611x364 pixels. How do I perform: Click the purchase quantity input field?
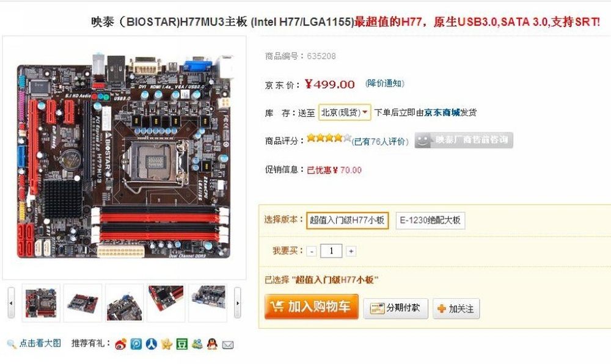pyautogui.click(x=331, y=251)
